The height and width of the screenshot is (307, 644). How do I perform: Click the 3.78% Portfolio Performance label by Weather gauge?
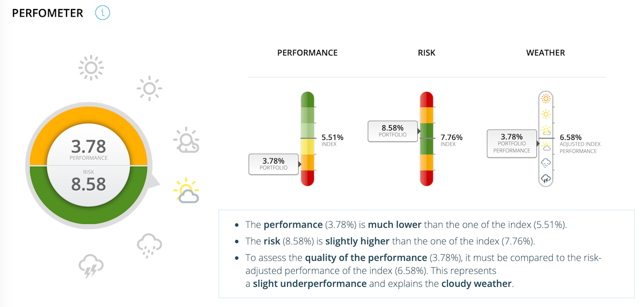tap(512, 143)
